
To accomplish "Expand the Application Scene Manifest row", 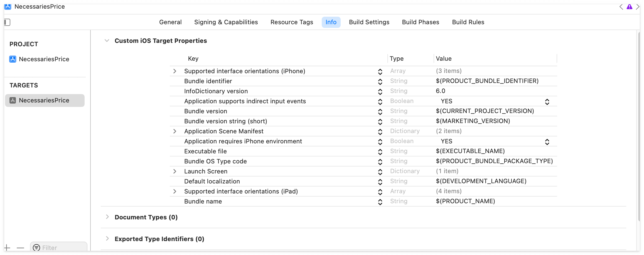I will (x=175, y=131).
